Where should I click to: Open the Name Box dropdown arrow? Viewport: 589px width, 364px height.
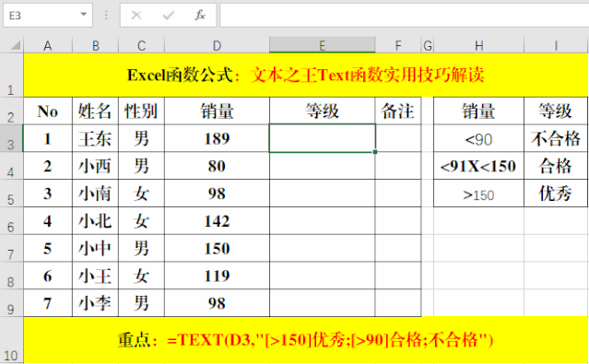[83, 15]
